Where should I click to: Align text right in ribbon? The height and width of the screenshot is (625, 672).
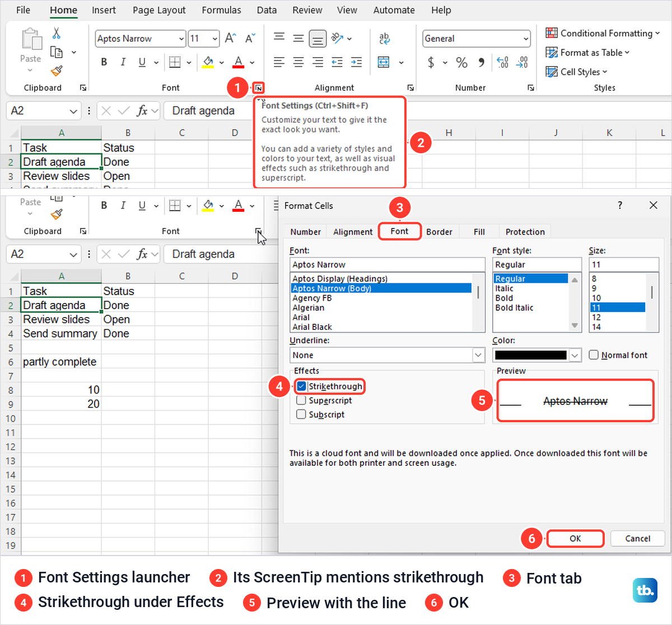[x=318, y=62]
